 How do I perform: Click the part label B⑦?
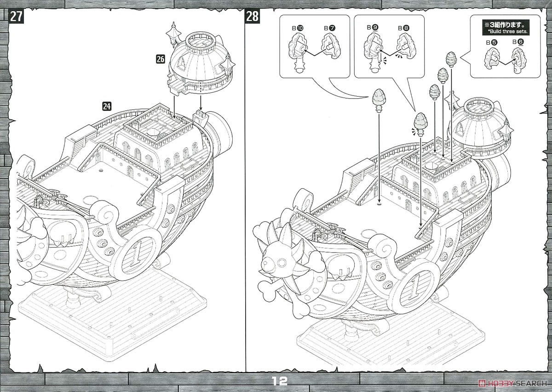coord(330,28)
